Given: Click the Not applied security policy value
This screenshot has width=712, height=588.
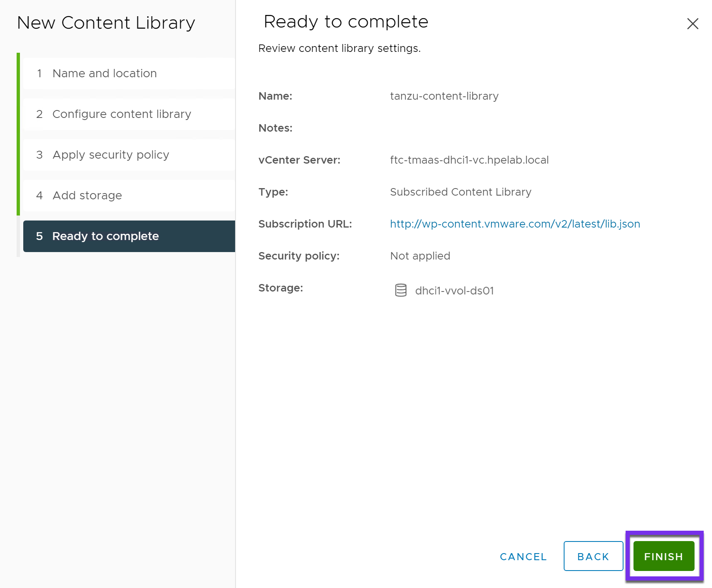Looking at the screenshot, I should (x=420, y=256).
